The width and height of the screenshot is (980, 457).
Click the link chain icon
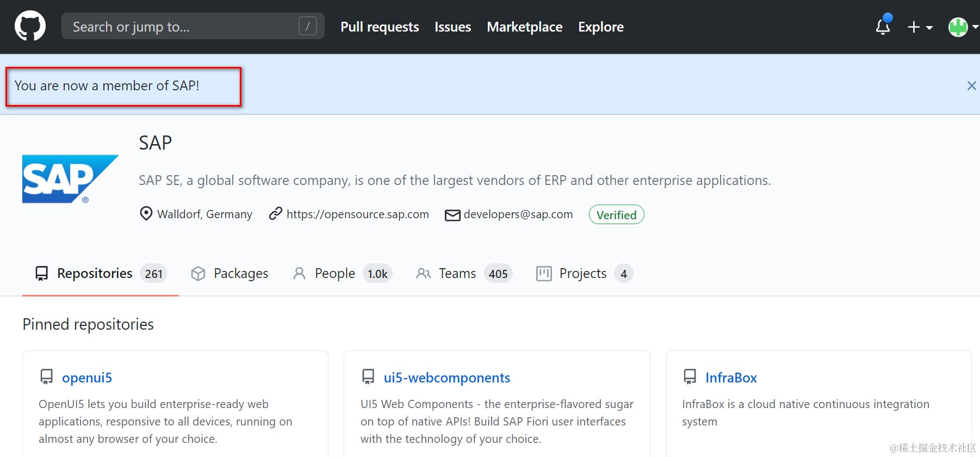[x=276, y=213]
